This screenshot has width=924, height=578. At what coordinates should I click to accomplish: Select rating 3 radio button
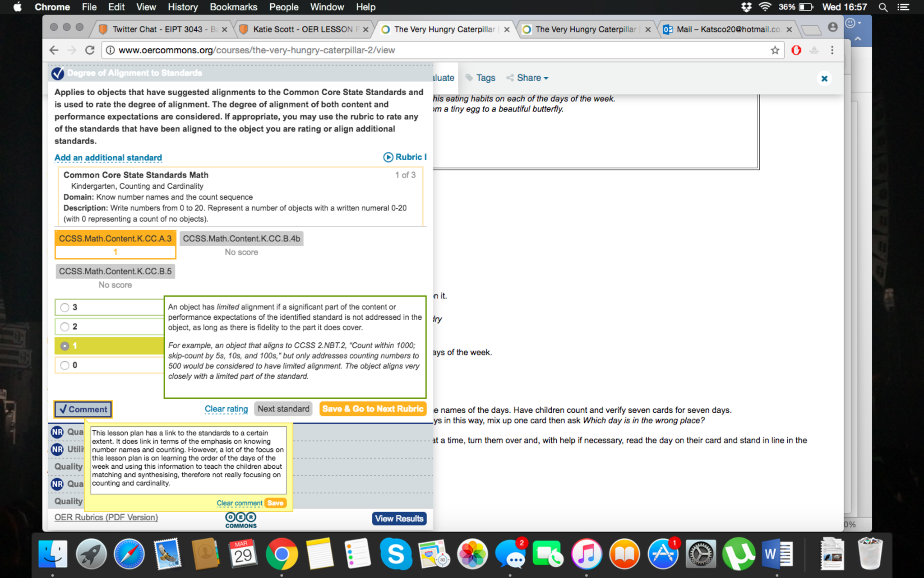tap(65, 308)
